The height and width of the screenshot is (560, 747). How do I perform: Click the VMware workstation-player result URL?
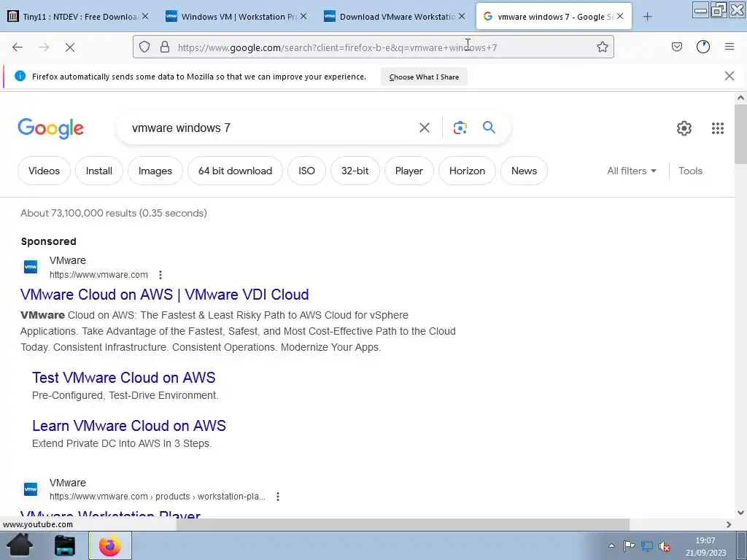coord(158,497)
